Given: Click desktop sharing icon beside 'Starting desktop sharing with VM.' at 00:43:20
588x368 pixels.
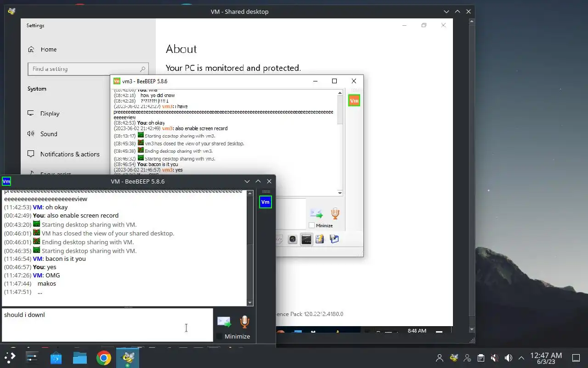Looking at the screenshot, I should [x=37, y=224].
